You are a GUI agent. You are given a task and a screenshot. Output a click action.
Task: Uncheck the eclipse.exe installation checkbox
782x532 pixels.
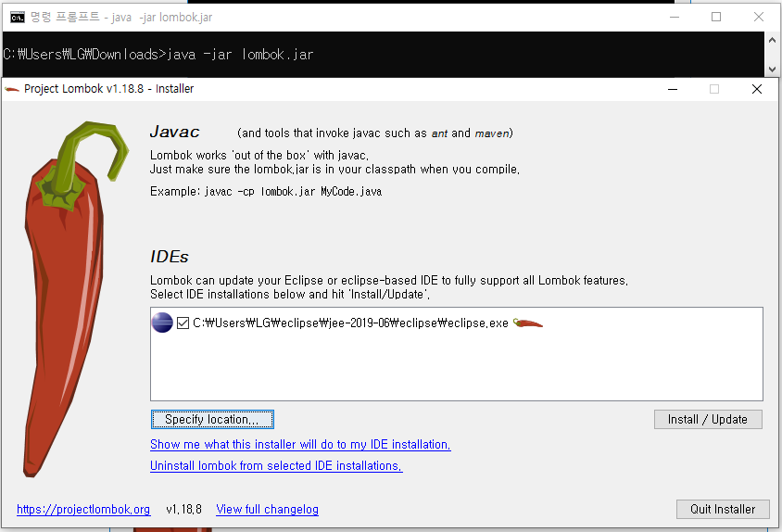pyautogui.click(x=183, y=323)
